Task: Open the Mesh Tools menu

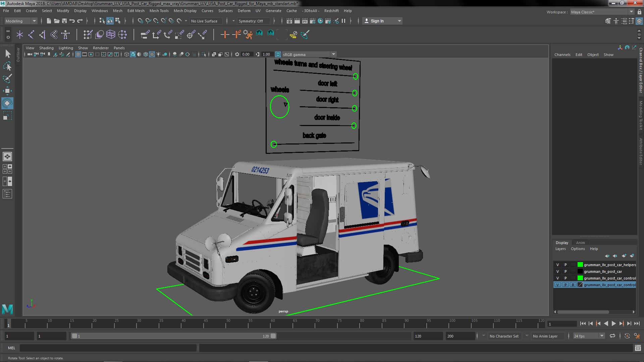Action: pyautogui.click(x=159, y=11)
